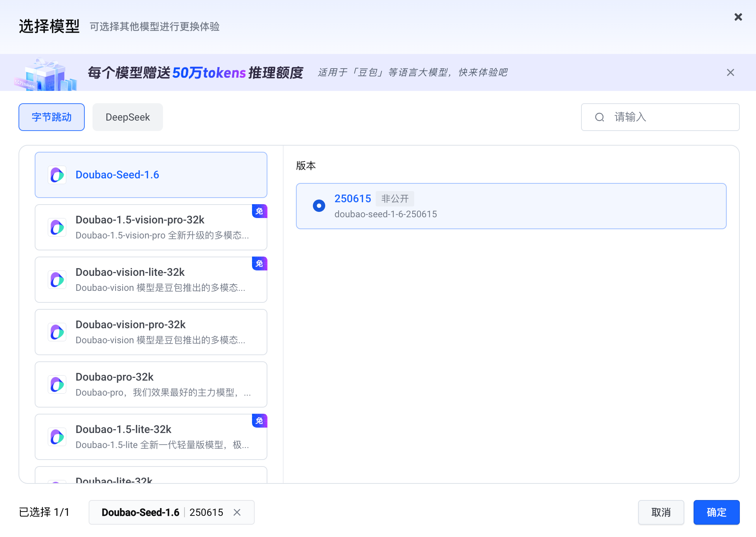The width and height of the screenshot is (756, 537).
Task: Click the search magnifier icon
Action: (x=600, y=117)
